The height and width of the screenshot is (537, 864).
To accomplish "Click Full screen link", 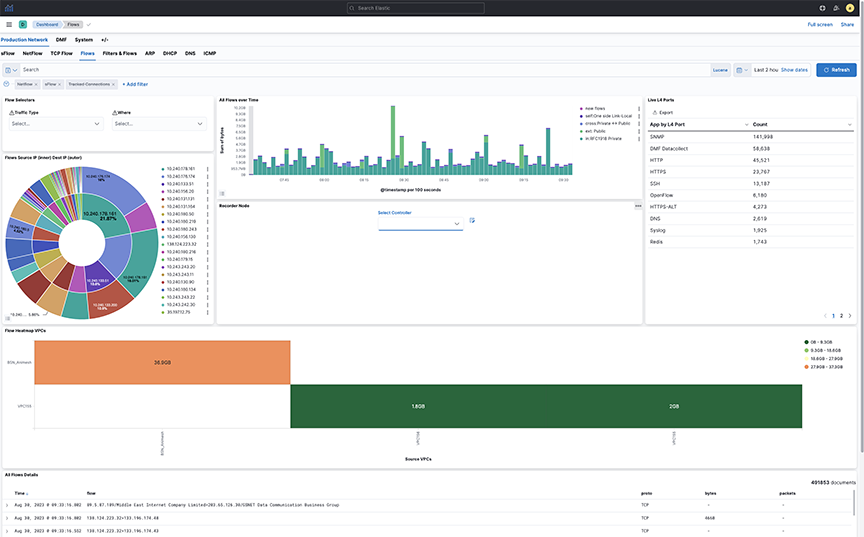I will click(x=820, y=24).
